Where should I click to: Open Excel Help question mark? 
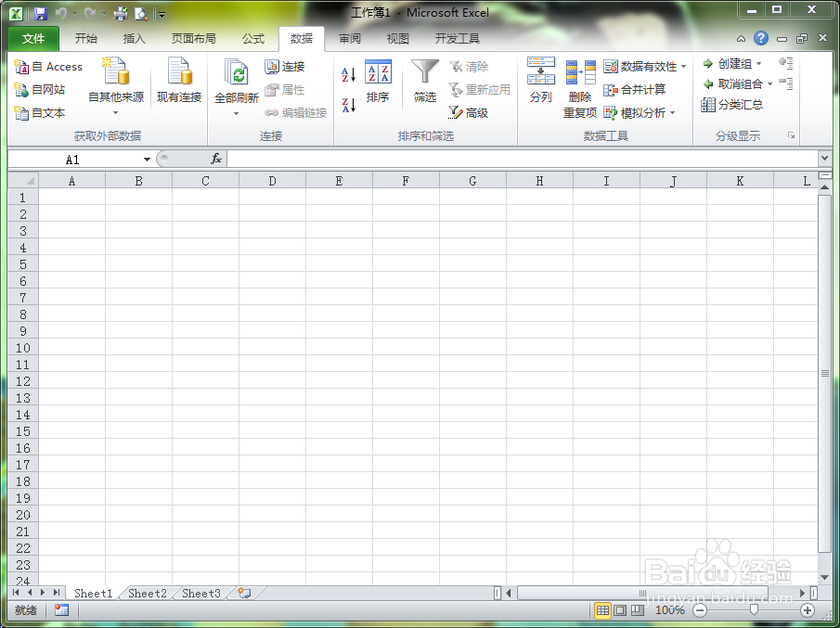pos(761,38)
